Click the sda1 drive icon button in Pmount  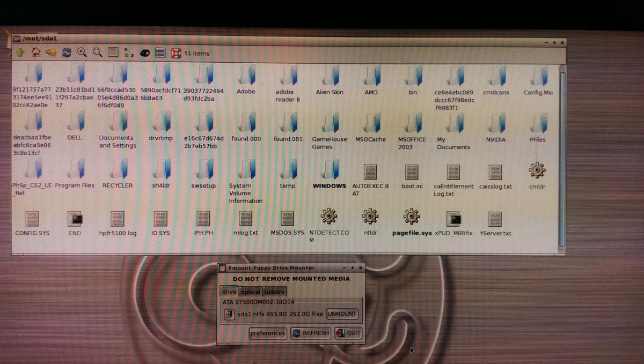click(229, 314)
